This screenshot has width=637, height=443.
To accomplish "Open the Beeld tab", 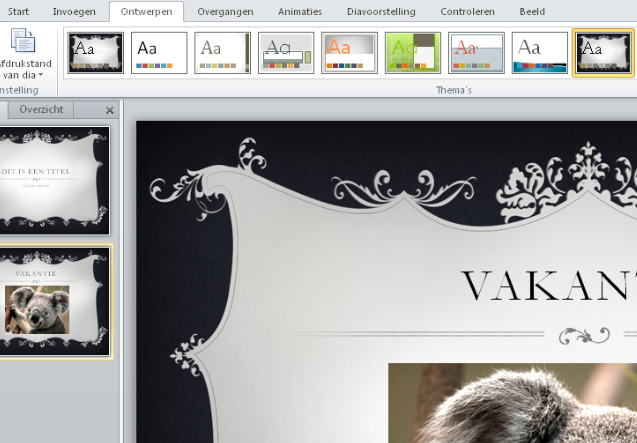I will (x=532, y=11).
